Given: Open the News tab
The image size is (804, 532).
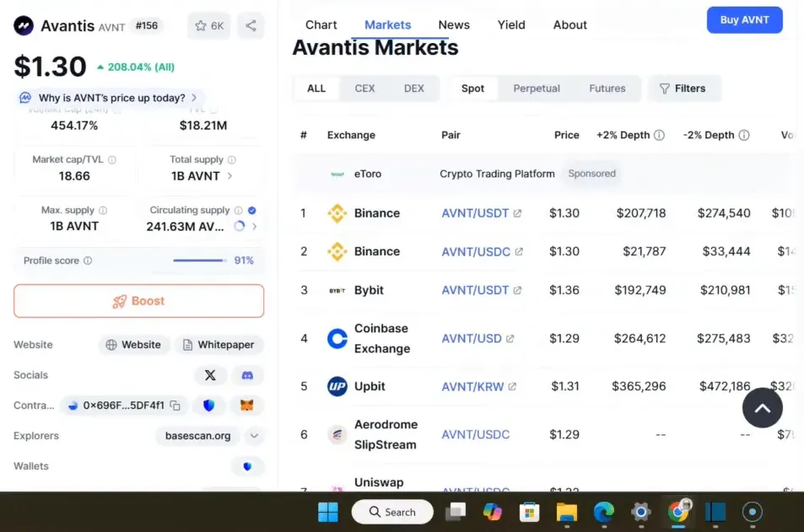Looking at the screenshot, I should point(454,24).
